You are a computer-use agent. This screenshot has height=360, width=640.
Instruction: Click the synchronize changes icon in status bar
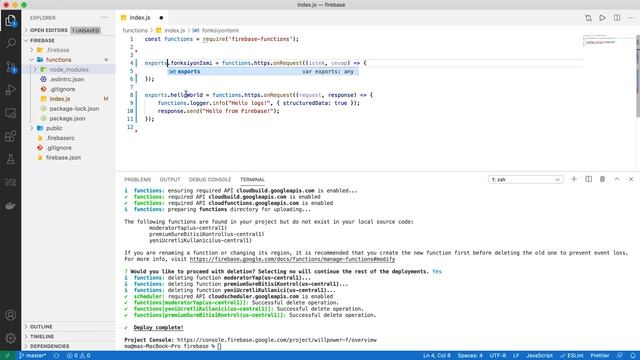(56, 356)
